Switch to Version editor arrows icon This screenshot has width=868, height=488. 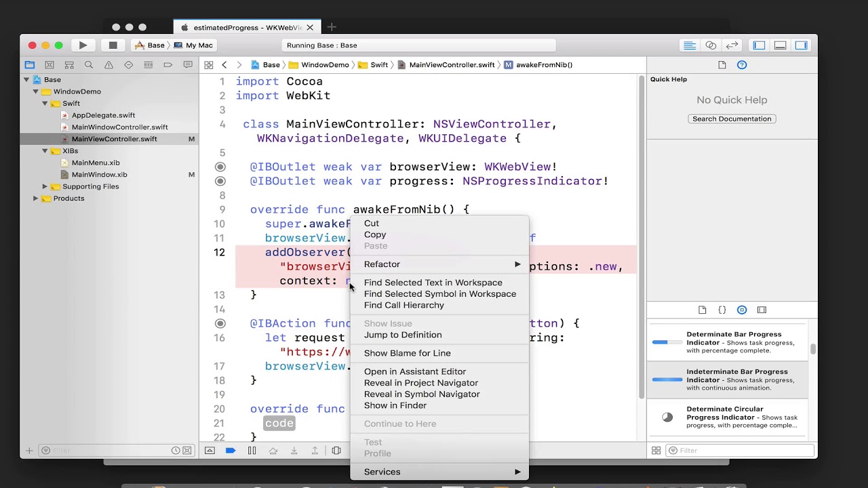(x=732, y=45)
